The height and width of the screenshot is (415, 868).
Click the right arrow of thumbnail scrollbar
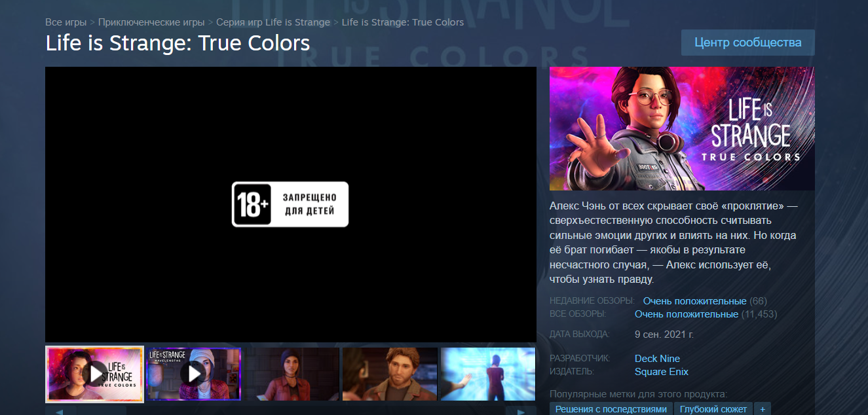click(522, 411)
